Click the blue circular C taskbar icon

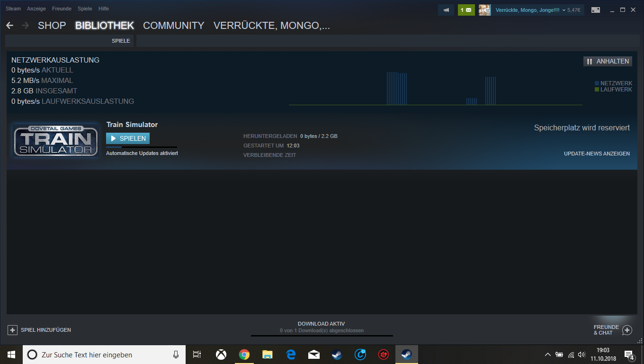pyautogui.click(x=360, y=355)
